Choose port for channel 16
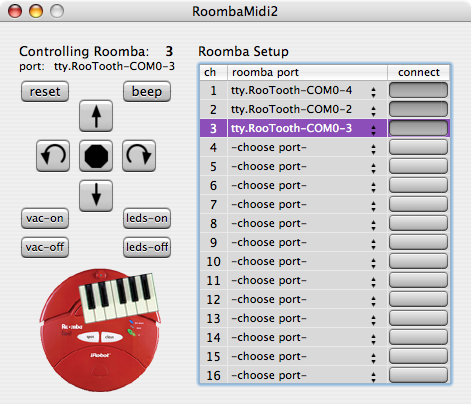The width and height of the screenshot is (471, 404). pos(307,375)
